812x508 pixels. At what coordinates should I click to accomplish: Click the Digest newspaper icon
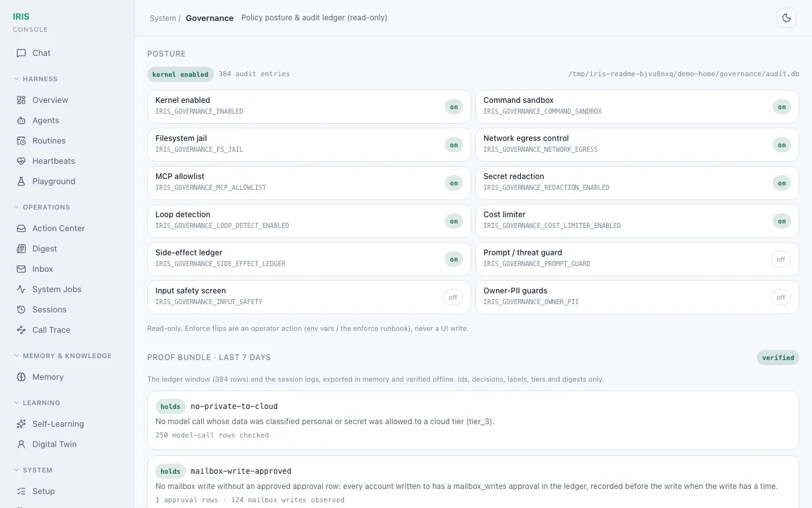(x=21, y=249)
